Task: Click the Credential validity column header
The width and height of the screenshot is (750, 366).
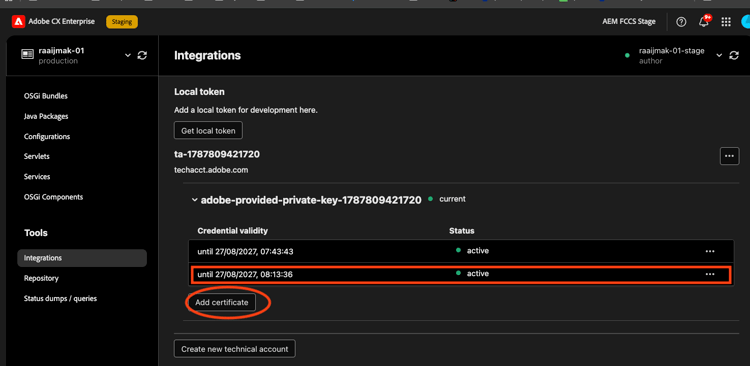Action: click(232, 231)
